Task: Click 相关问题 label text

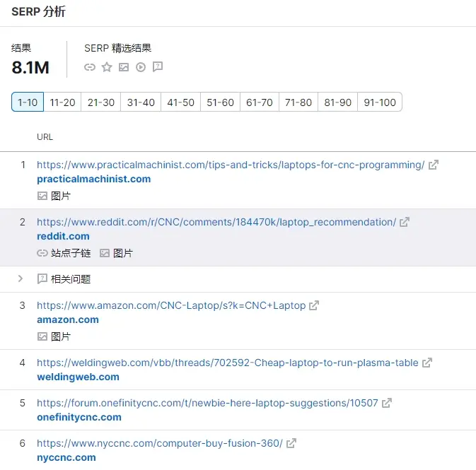Action: coord(71,279)
